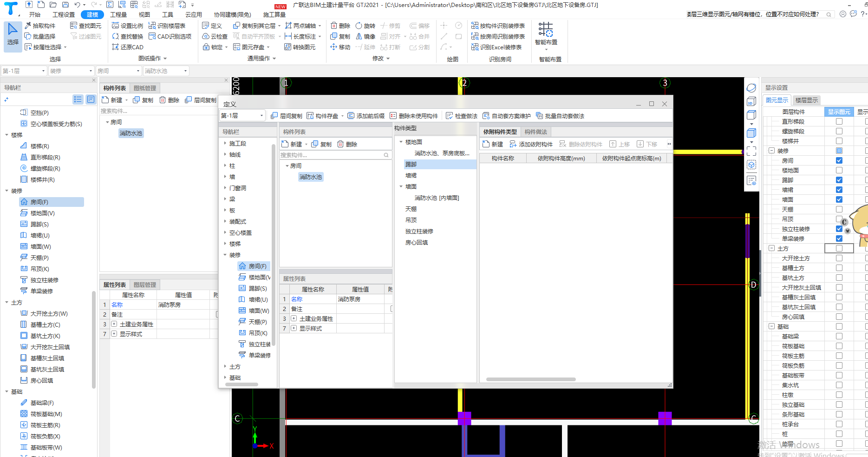The height and width of the screenshot is (457, 868).
Task: Open 云检查 tool
Action: click(x=215, y=36)
